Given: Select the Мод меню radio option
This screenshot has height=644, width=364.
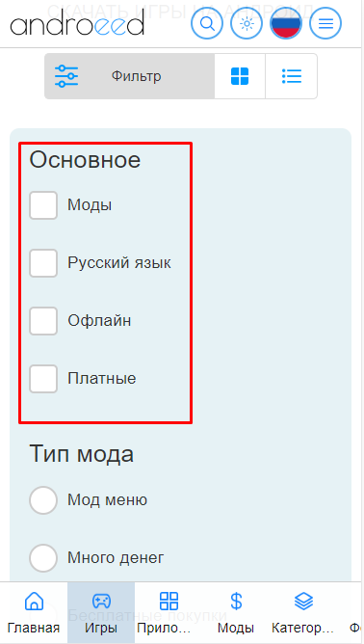Looking at the screenshot, I should click(x=43, y=500).
